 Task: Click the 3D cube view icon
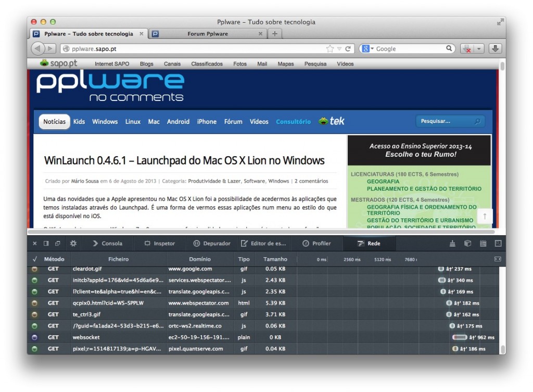467,243
